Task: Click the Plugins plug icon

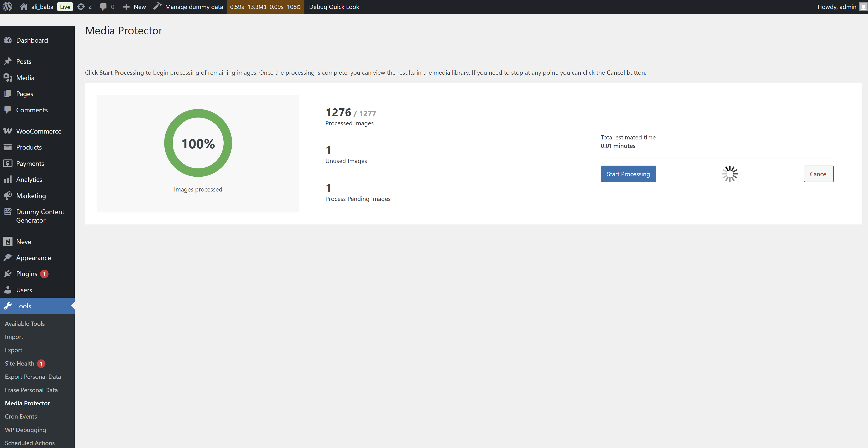Action: click(x=8, y=274)
